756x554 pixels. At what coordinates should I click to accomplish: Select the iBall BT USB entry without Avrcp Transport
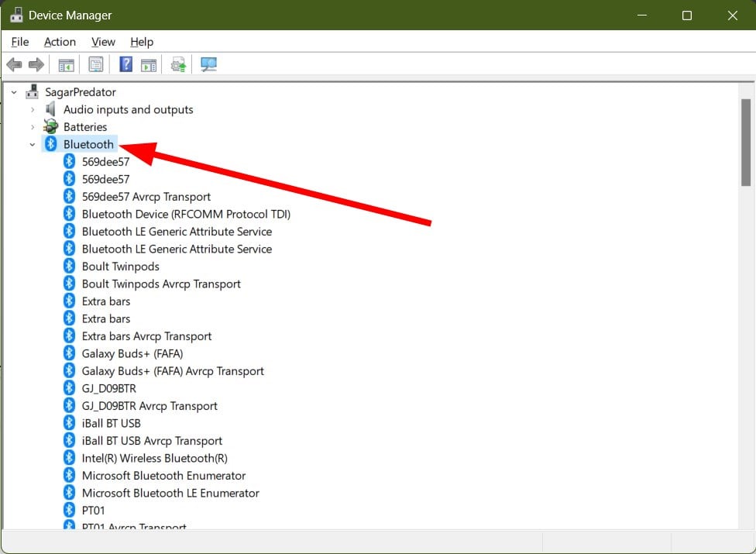click(112, 423)
